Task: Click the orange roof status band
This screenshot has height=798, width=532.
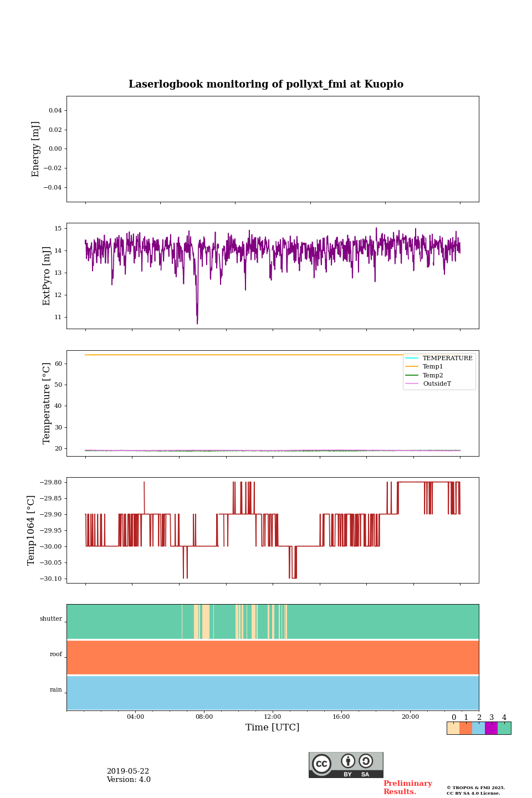Action: (x=273, y=657)
